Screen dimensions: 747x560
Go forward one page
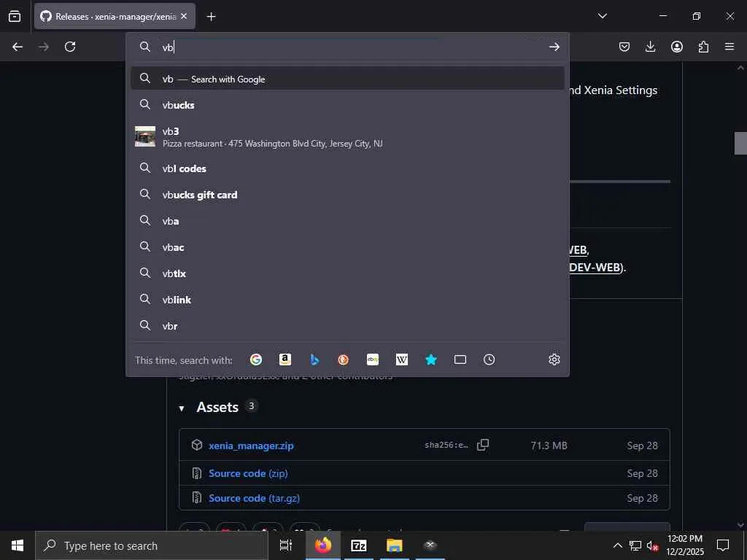[x=44, y=47]
